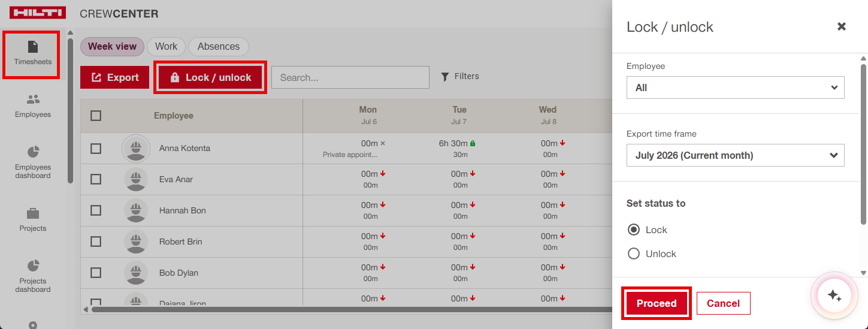868x329 pixels.
Task: Open the Projects dashboard sidebar item
Action: pyautogui.click(x=33, y=276)
